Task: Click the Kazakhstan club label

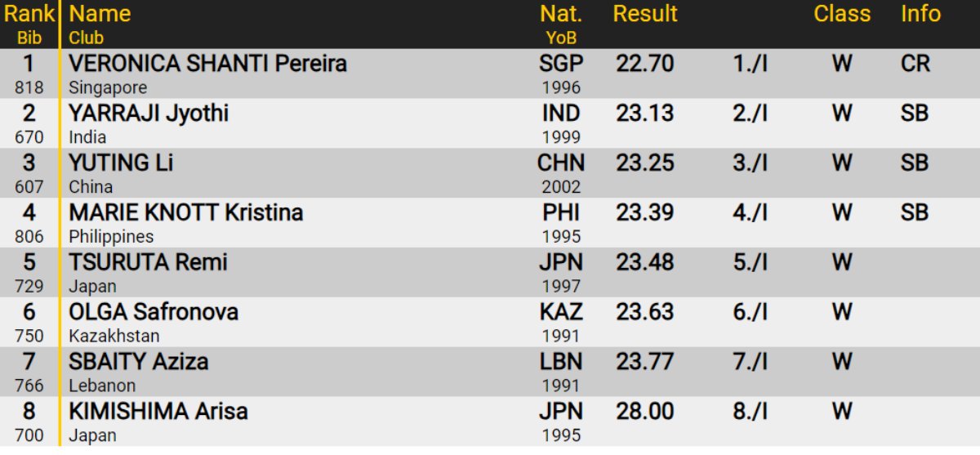Action: pos(114,336)
